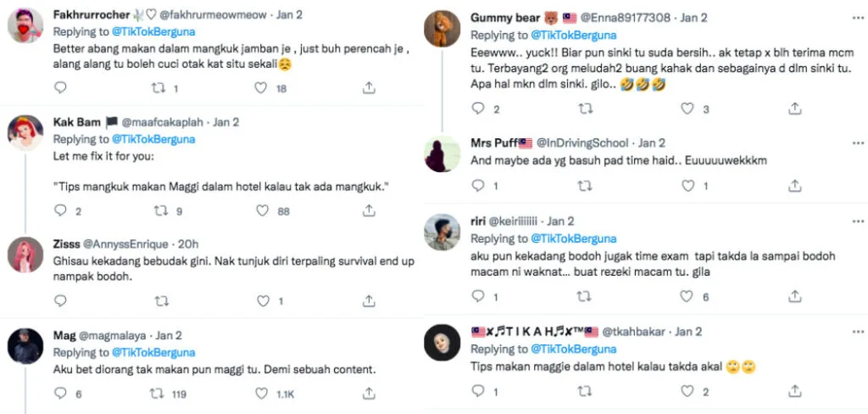Click Mrs Puff's profile avatar
This screenshot has width=868, height=414.
(x=442, y=155)
